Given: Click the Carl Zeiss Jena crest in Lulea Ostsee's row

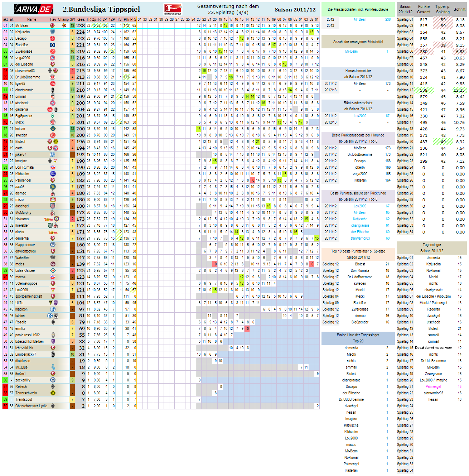Looking at the screenshot, I should tap(53, 270).
